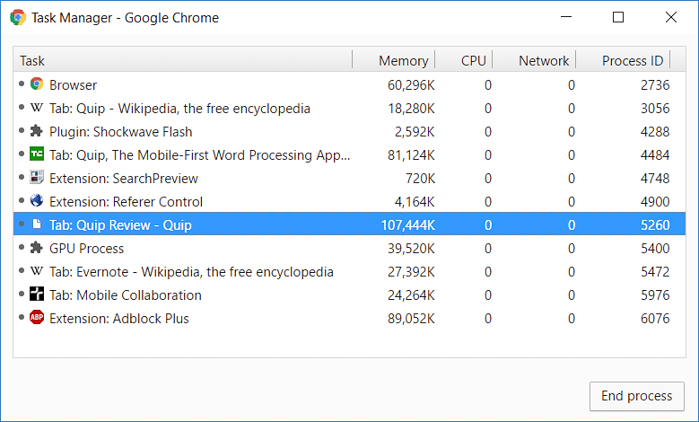The width and height of the screenshot is (699, 422).
Task: Click the puzzle icon for Shockwave Flash plugin
Action: click(x=37, y=131)
